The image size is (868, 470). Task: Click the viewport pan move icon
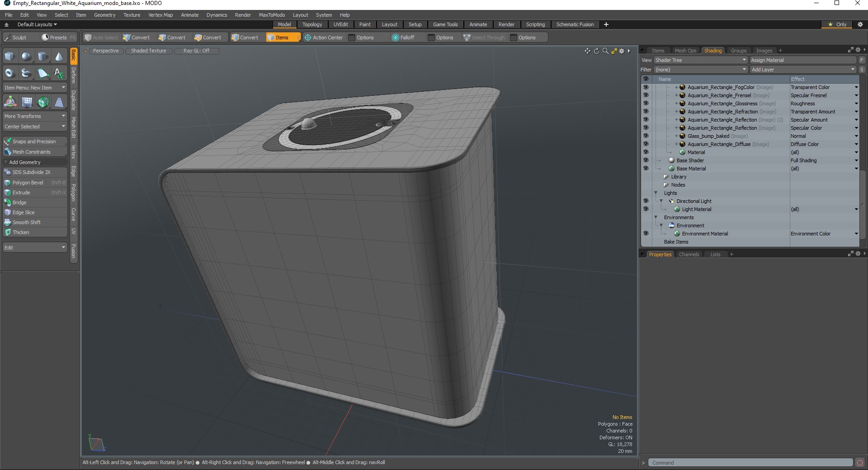click(x=587, y=51)
